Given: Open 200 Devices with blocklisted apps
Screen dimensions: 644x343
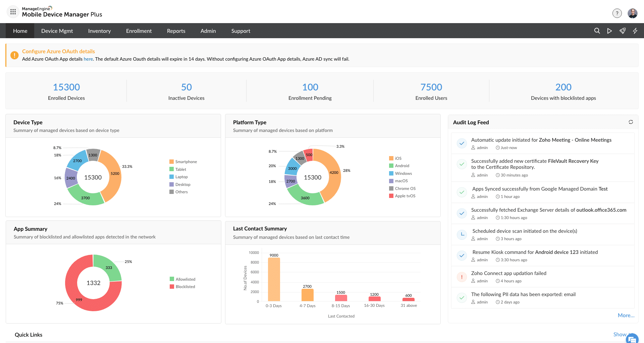Looking at the screenshot, I should (x=563, y=87).
